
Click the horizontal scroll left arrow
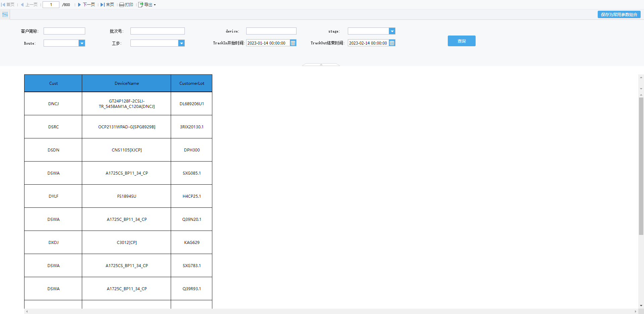[x=27, y=311]
